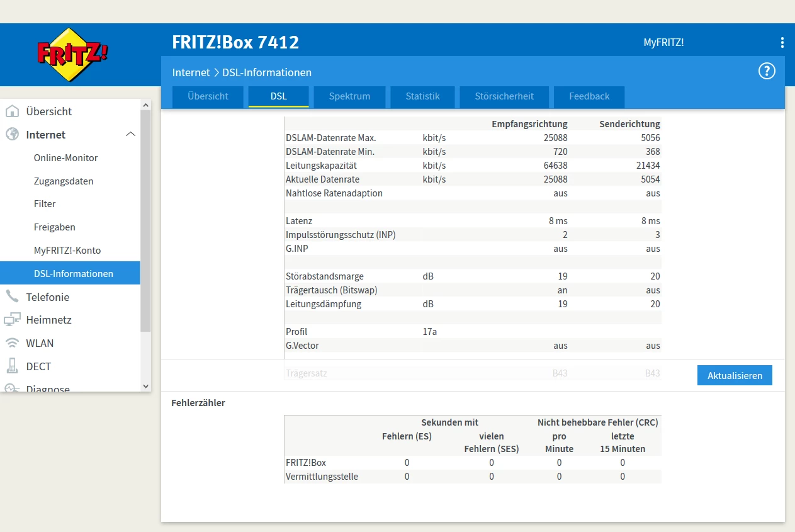This screenshot has width=795, height=532.
Task: Click the Telefonie phone handset icon
Action: click(12, 297)
